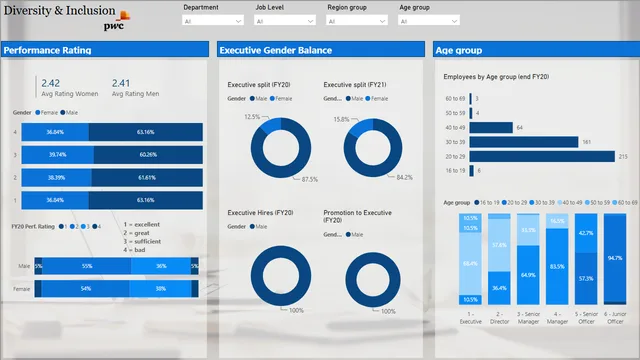This screenshot has width=640, height=360.
Task: Select the 55% segment in the Male bar
Action: pyautogui.click(x=87, y=266)
